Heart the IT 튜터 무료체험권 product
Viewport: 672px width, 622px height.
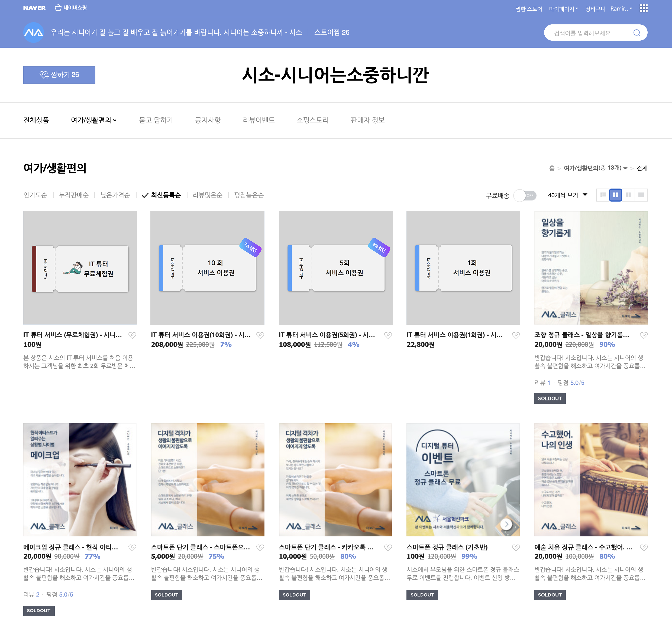point(132,335)
